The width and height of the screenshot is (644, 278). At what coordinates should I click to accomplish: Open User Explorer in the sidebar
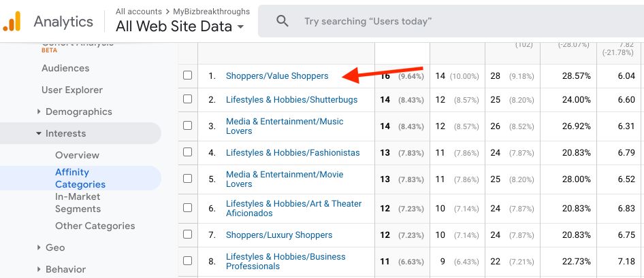click(x=72, y=90)
